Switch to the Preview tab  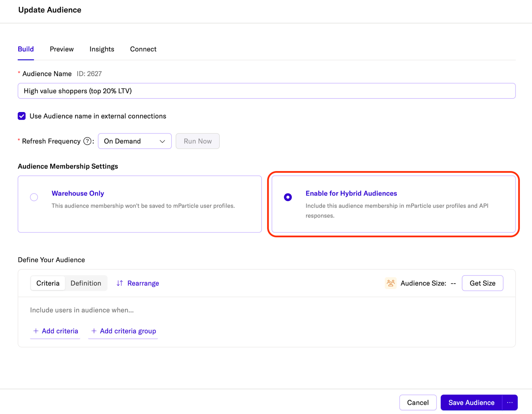click(x=62, y=49)
